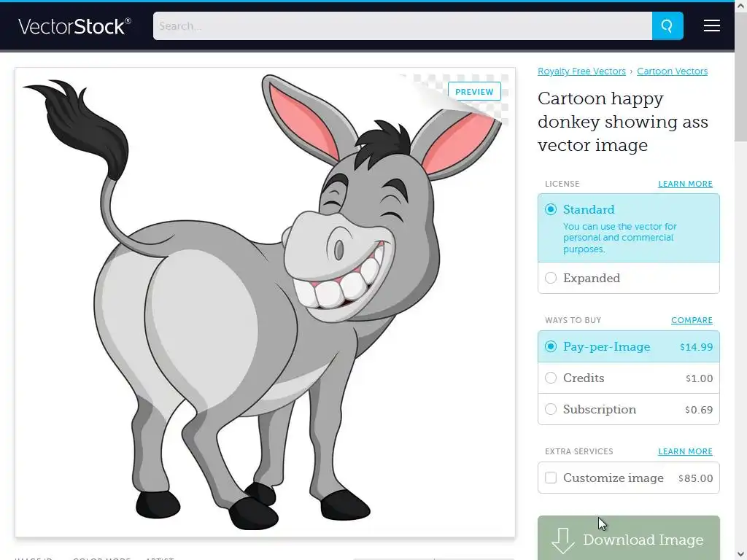The image size is (747, 560).
Task: Click the 'WAYS TO BUY' heading
Action: point(573,320)
